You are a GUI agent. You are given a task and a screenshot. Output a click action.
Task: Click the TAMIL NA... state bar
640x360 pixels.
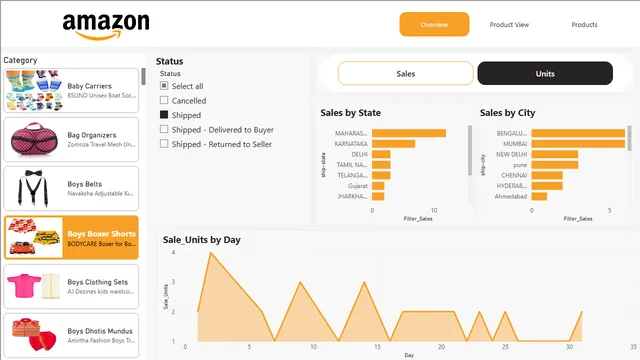(381, 165)
